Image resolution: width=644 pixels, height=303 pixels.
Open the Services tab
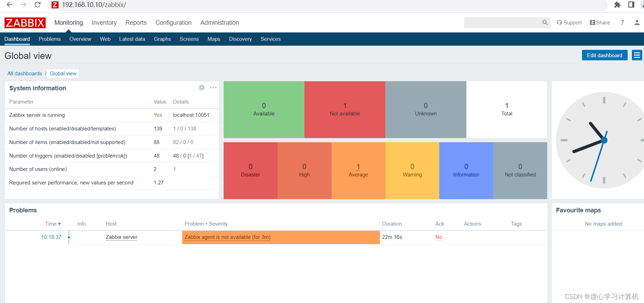pyautogui.click(x=271, y=39)
